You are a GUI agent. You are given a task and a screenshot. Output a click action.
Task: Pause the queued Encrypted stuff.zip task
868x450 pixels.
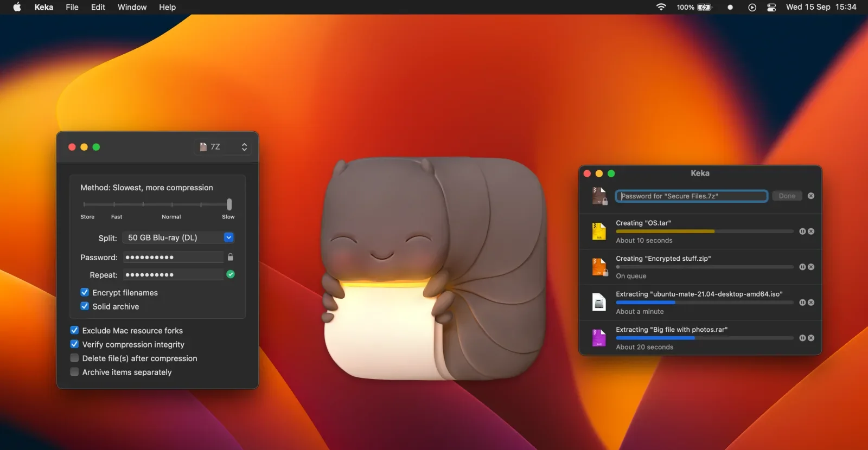(x=802, y=267)
